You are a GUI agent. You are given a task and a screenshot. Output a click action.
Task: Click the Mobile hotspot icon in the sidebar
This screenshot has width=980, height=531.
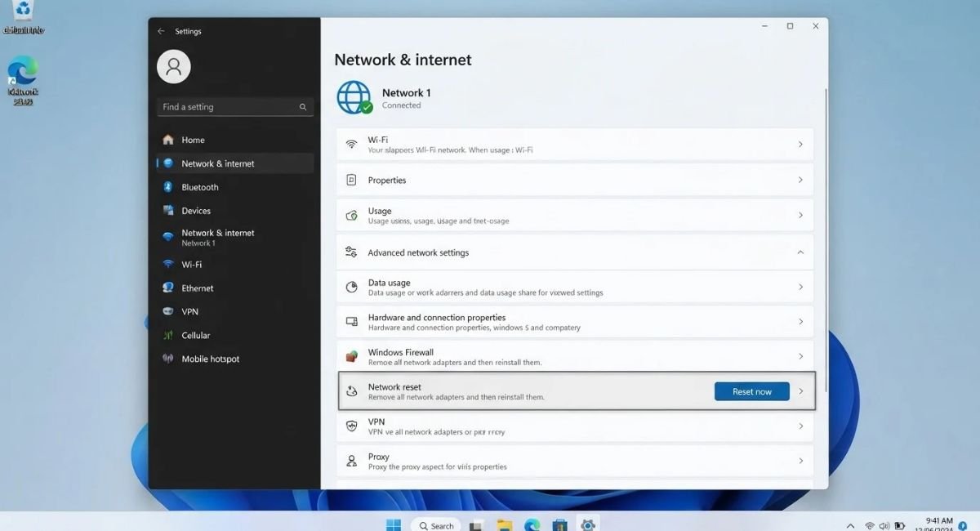point(168,359)
